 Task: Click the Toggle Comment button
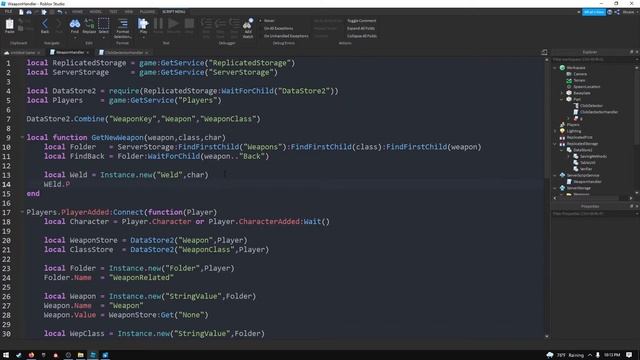[362, 21]
